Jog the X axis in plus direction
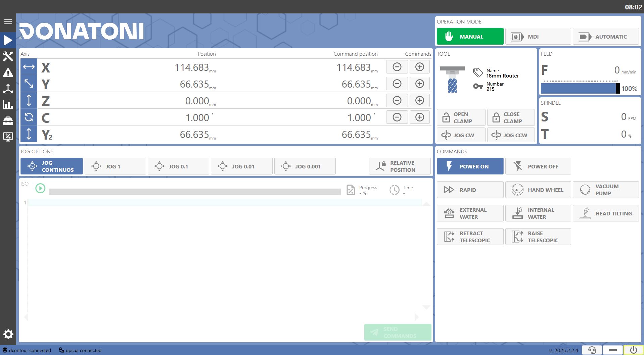Screen dimensions: 644x355 [420, 67]
